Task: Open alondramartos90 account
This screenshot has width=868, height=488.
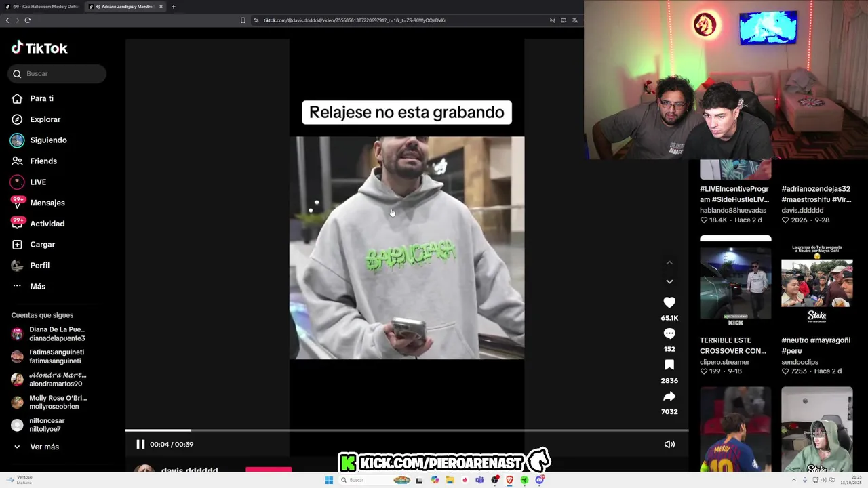Action: pyautogui.click(x=57, y=380)
